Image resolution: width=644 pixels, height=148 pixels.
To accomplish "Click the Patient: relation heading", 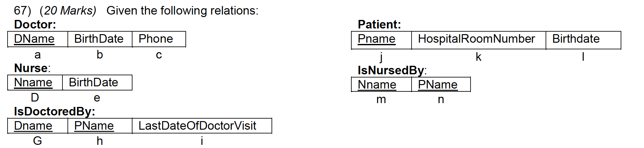I will point(379,24).
